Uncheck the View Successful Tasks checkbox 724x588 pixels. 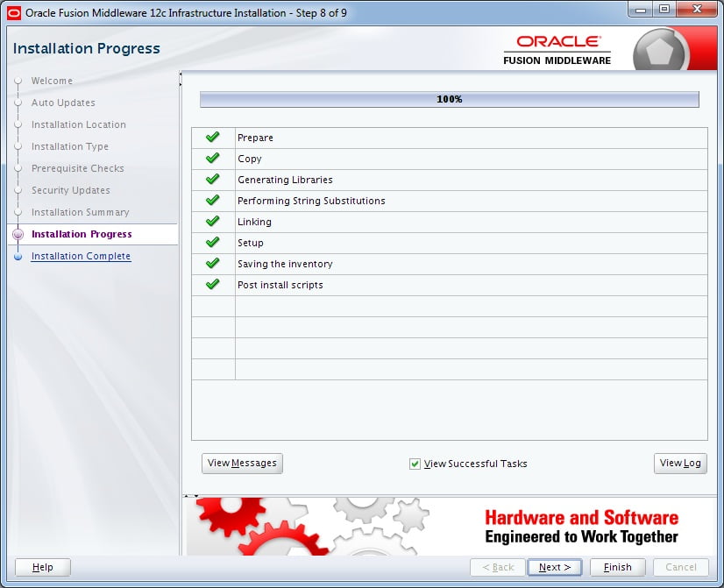[415, 464]
